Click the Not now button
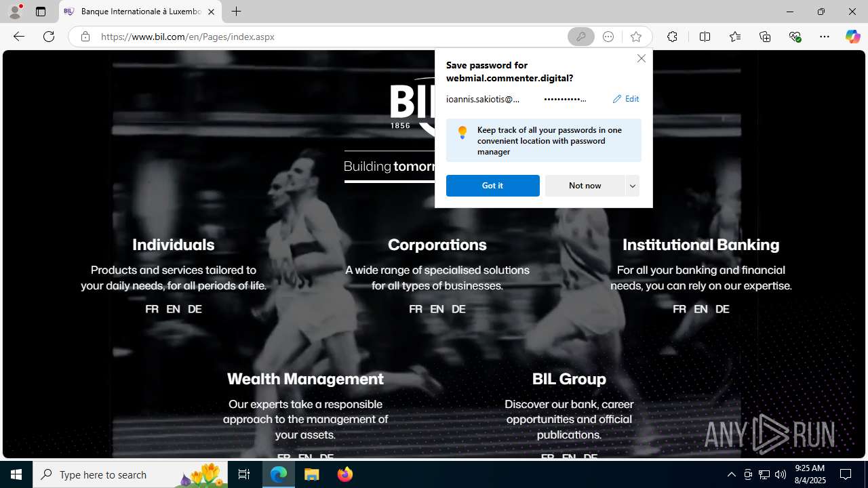Screen dimensions: 868x488 point(585,186)
